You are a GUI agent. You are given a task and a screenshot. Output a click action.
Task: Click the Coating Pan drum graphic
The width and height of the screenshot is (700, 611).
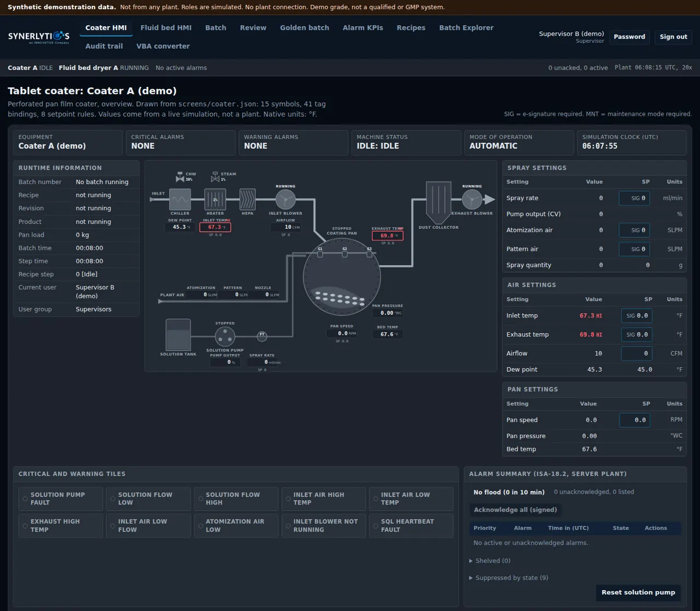coord(342,277)
